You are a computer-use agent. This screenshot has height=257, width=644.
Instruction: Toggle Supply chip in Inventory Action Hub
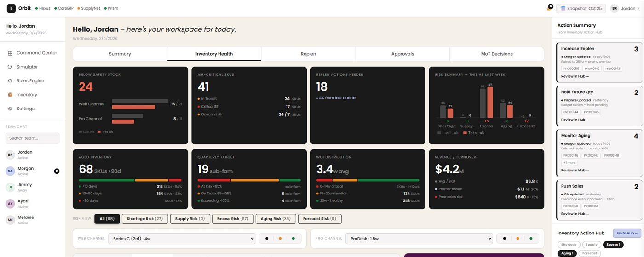[x=592, y=245]
